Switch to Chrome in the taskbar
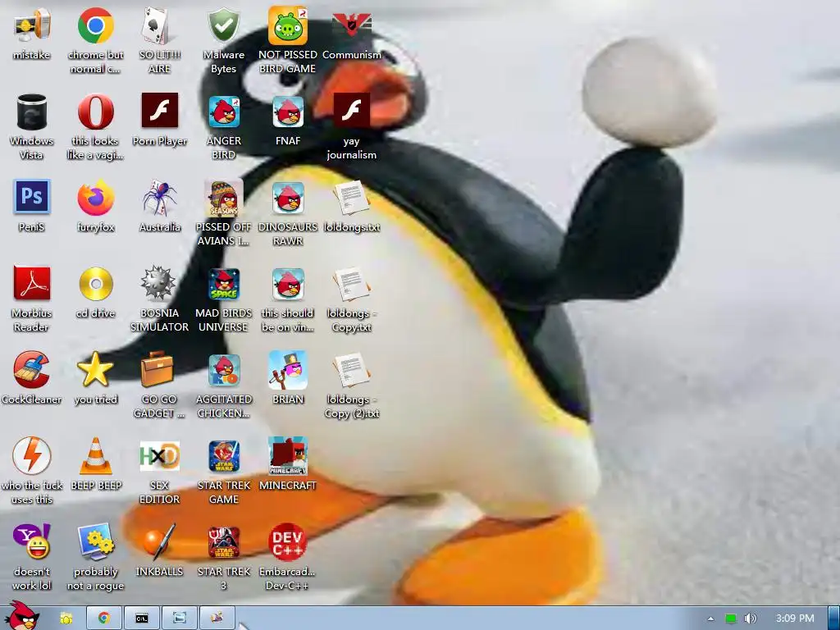840x630 pixels. pos(104,619)
